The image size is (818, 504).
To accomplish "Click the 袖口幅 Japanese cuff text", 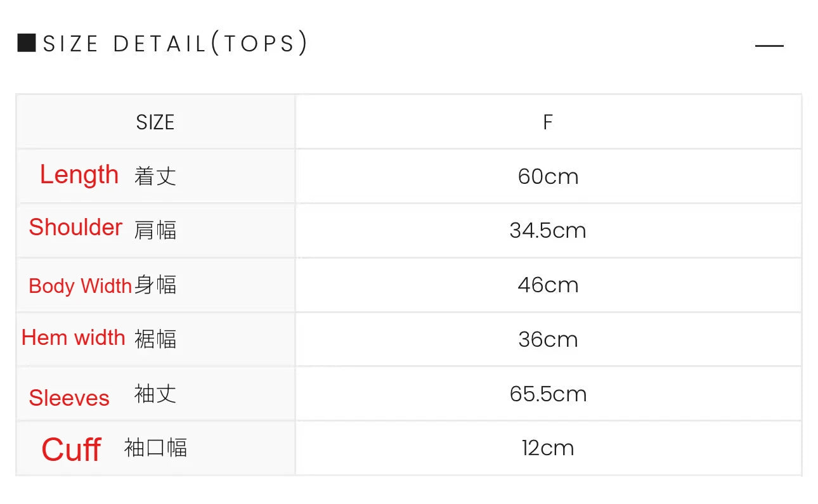I will coord(155,448).
